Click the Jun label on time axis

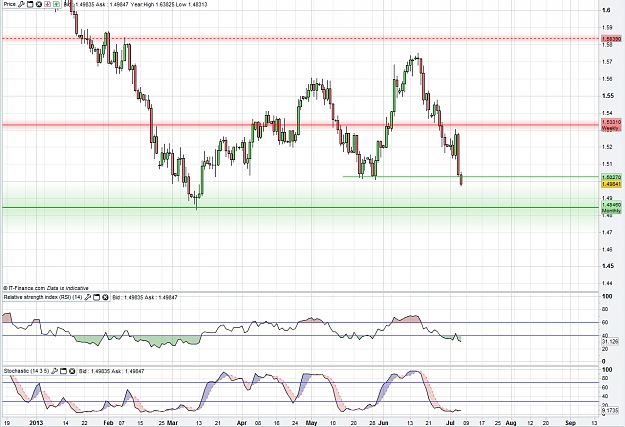pyautogui.click(x=383, y=423)
